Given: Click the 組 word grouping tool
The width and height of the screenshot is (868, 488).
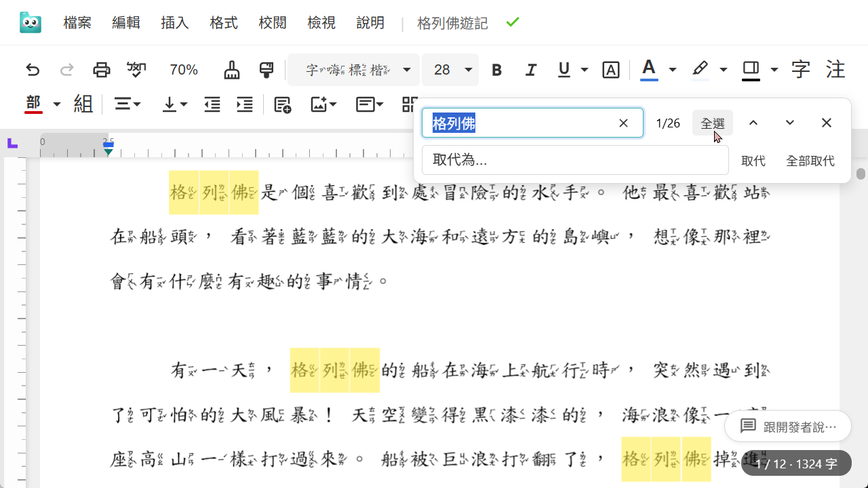Looking at the screenshot, I should pyautogui.click(x=83, y=104).
